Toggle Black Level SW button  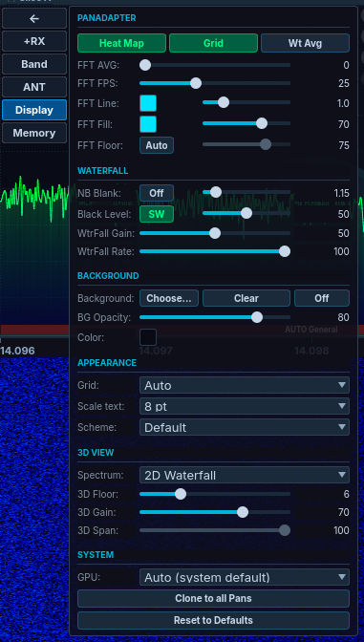[x=157, y=214]
